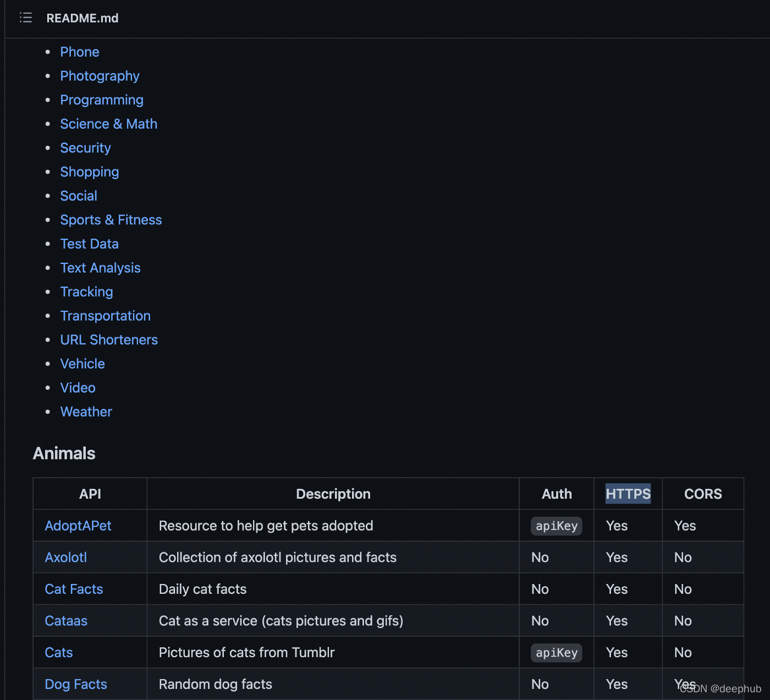
Task: Click the Animals section heading
Action: pyautogui.click(x=64, y=454)
